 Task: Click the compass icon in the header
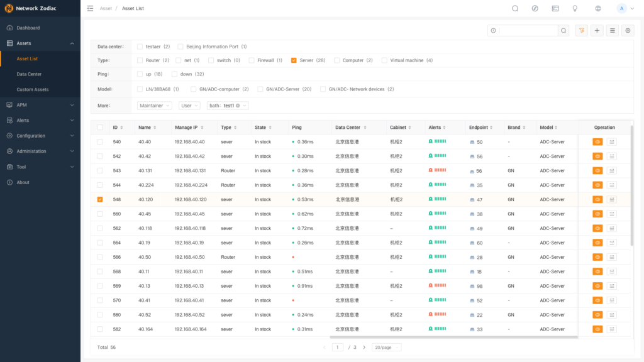pyautogui.click(x=535, y=8)
